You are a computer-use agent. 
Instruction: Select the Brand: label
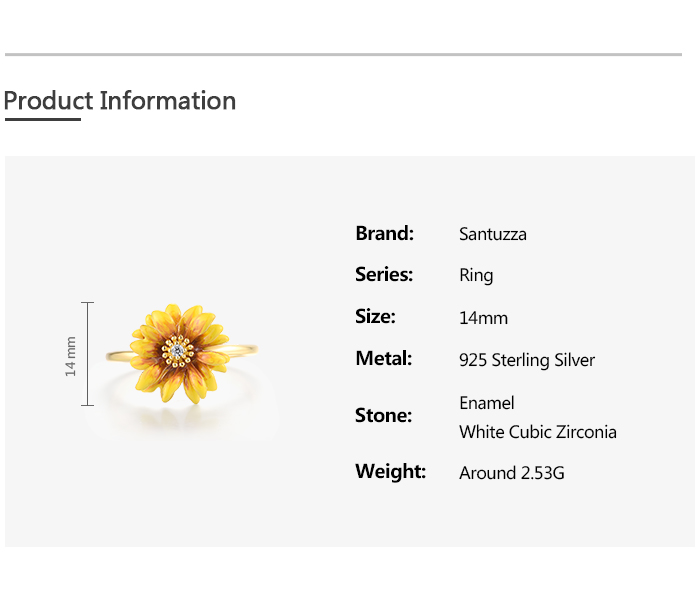point(384,234)
